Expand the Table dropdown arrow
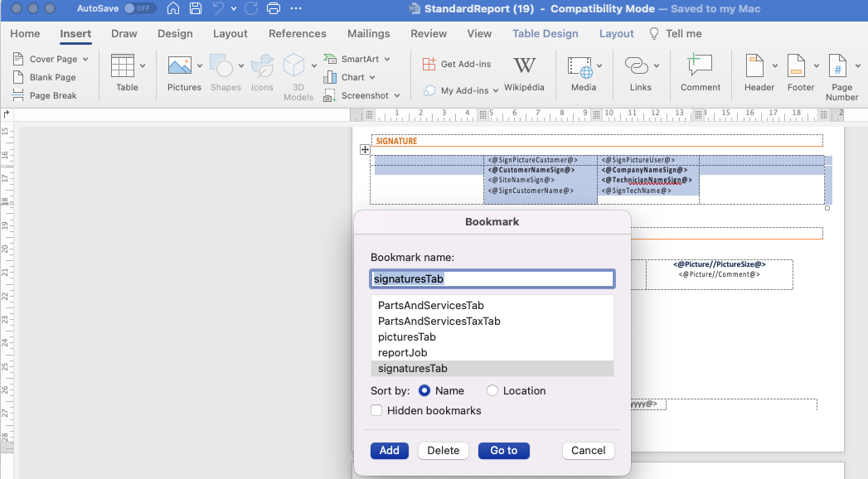868x479 pixels. [x=143, y=65]
